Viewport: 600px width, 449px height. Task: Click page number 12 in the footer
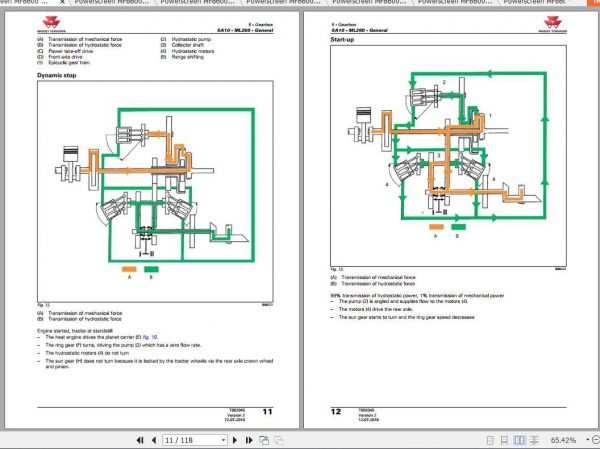tap(336, 412)
